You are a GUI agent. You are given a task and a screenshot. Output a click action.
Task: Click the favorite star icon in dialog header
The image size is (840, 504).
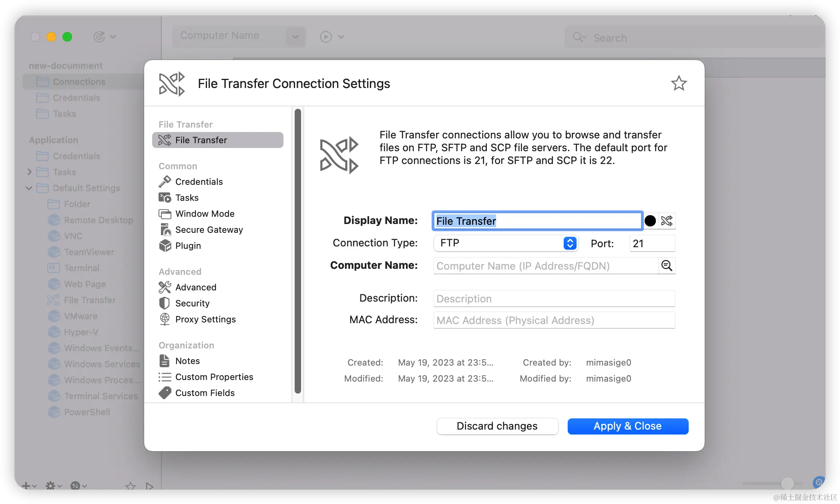(x=679, y=83)
